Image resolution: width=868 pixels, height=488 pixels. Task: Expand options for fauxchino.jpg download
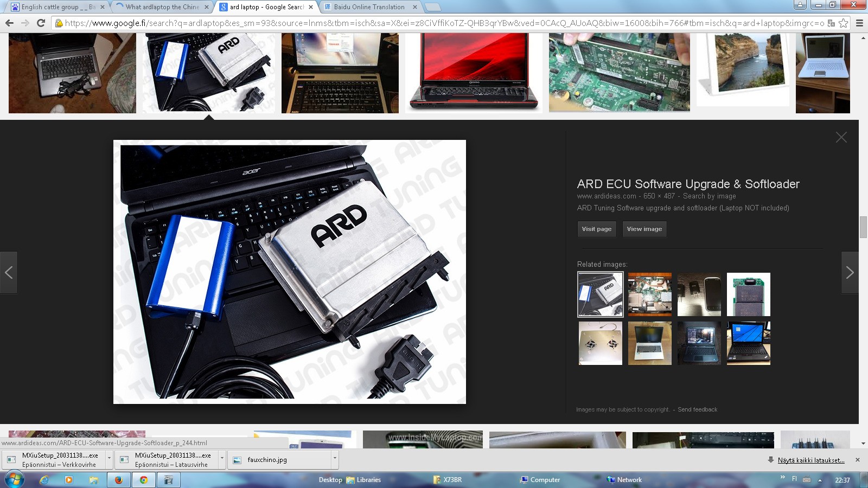click(335, 460)
